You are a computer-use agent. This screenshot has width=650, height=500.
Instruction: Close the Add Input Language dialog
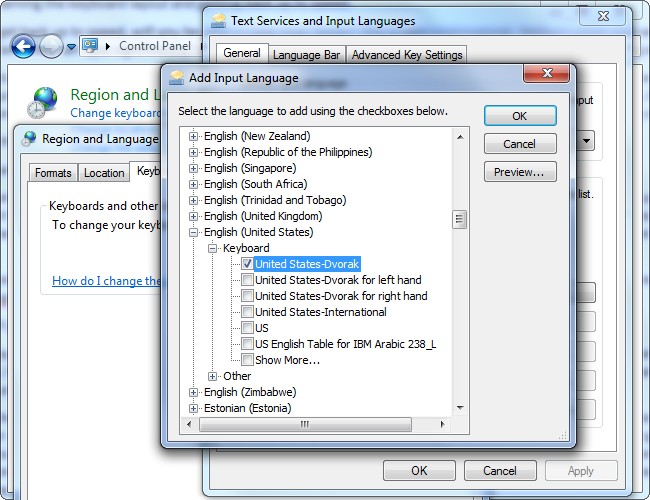point(547,73)
